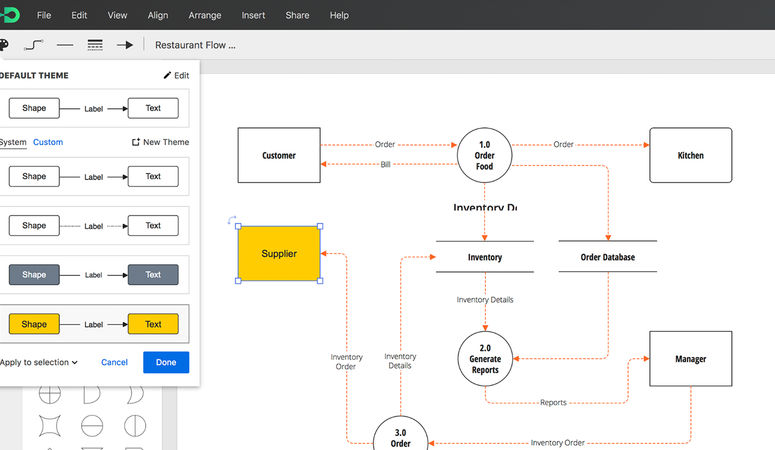This screenshot has height=450, width=775.
Task: Open the Arrange menu
Action: click(205, 15)
